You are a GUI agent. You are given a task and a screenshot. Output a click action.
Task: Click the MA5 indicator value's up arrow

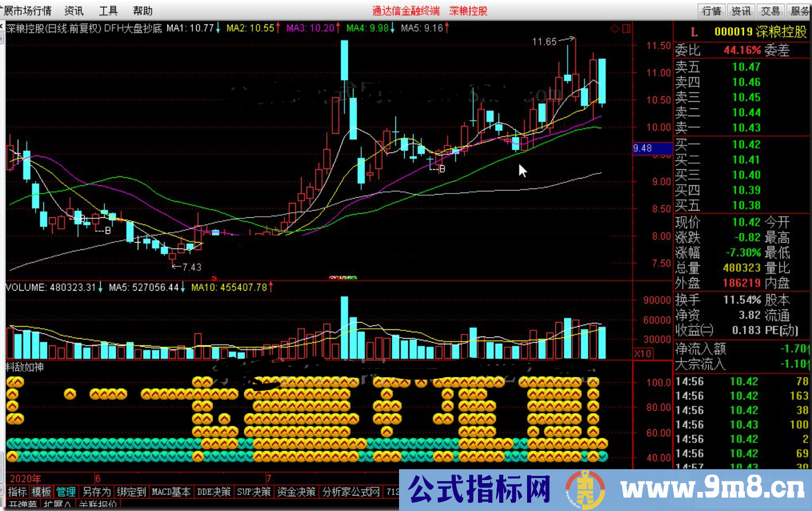[x=447, y=28]
